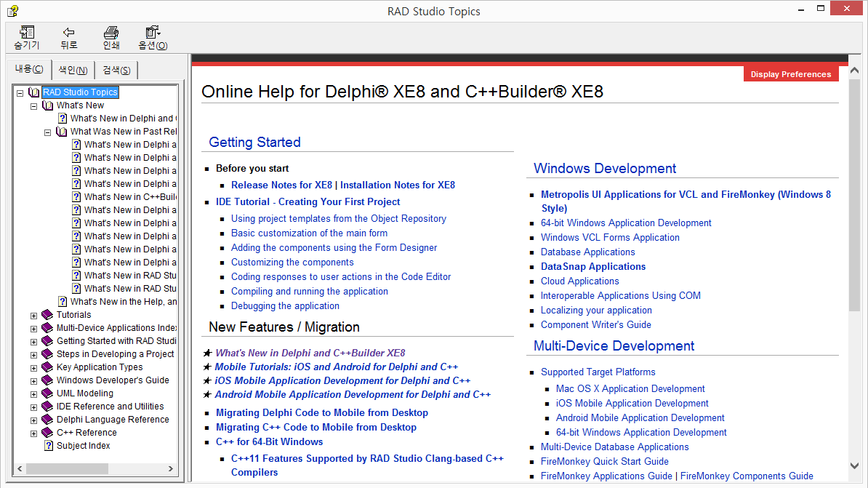Expand the Key Application Types node

[33, 368]
